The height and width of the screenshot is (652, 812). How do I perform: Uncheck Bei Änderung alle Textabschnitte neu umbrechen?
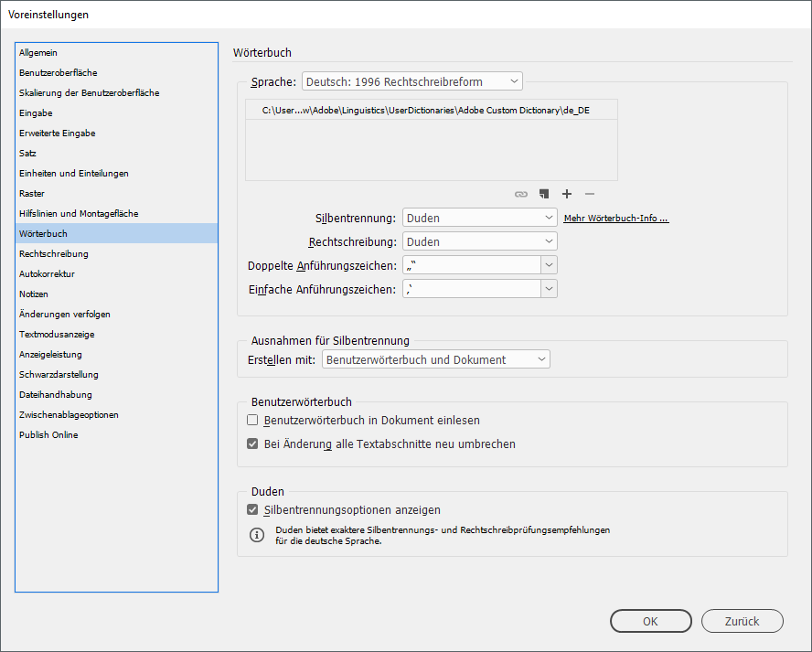point(252,444)
